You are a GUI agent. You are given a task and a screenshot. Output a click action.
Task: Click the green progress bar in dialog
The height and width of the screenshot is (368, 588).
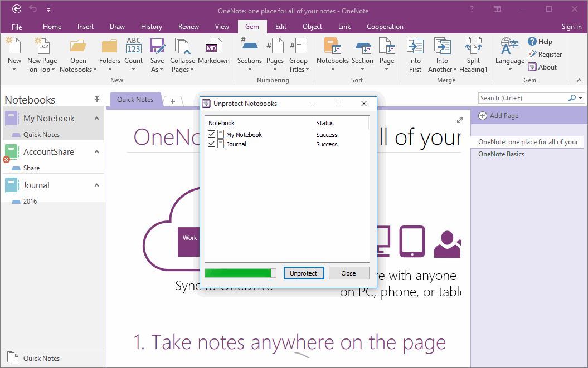[x=240, y=273]
